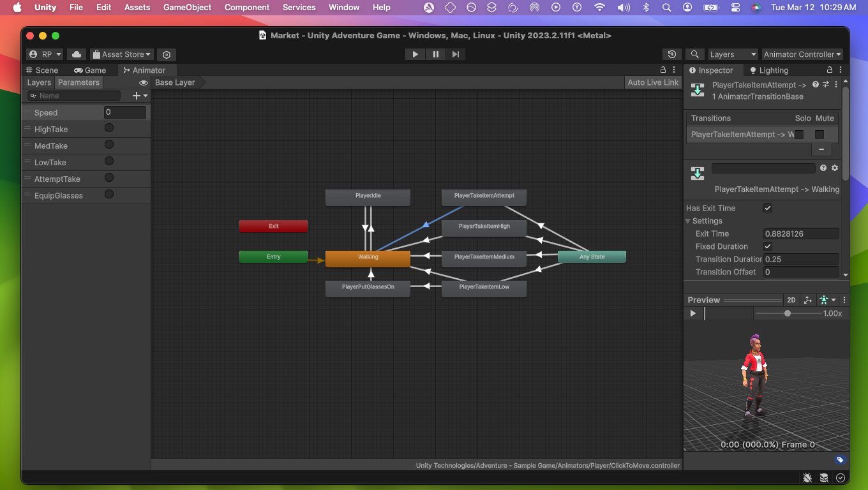Enable the Has Exit Time checkbox
This screenshot has width=868, height=490.
[x=768, y=208]
